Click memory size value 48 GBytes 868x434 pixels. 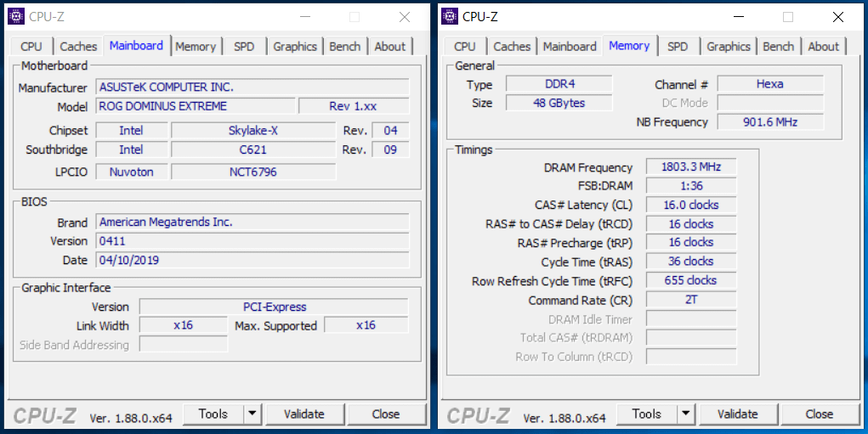[559, 103]
